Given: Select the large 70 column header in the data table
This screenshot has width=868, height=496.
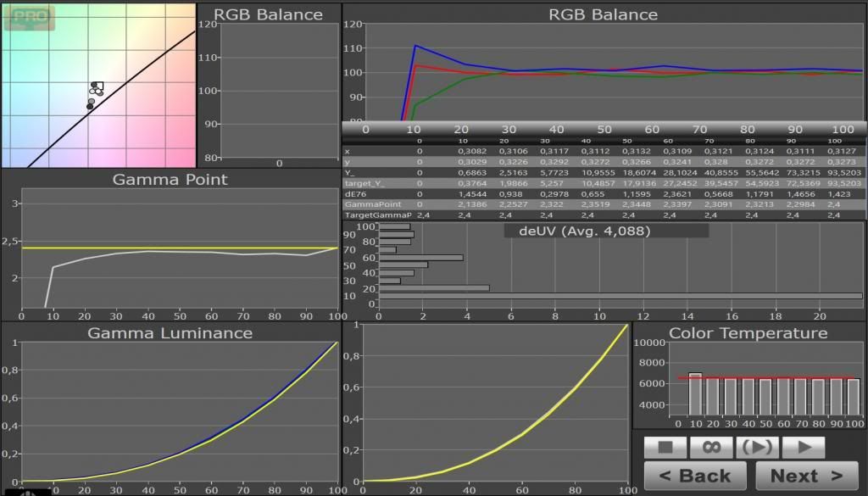Looking at the screenshot, I should [699, 130].
